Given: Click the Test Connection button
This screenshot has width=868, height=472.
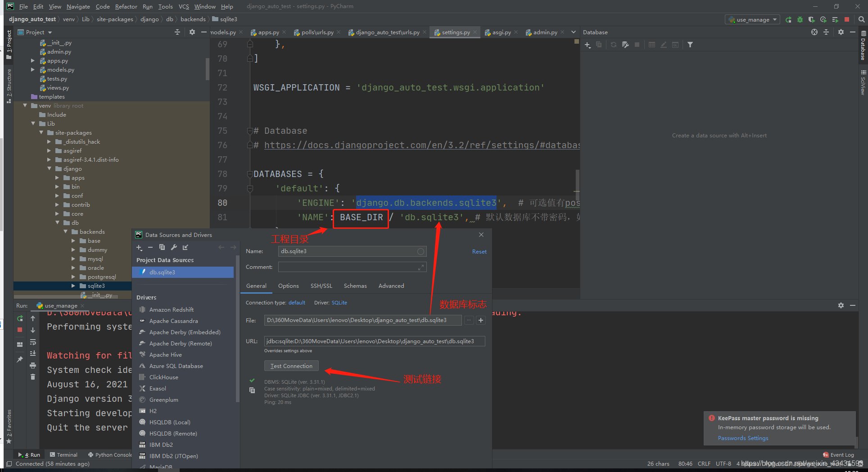Looking at the screenshot, I should 291,366.
